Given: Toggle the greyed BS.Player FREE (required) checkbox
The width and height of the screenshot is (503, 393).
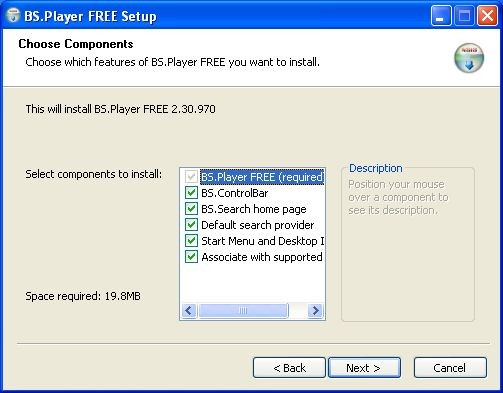Looking at the screenshot, I should pos(191,177).
